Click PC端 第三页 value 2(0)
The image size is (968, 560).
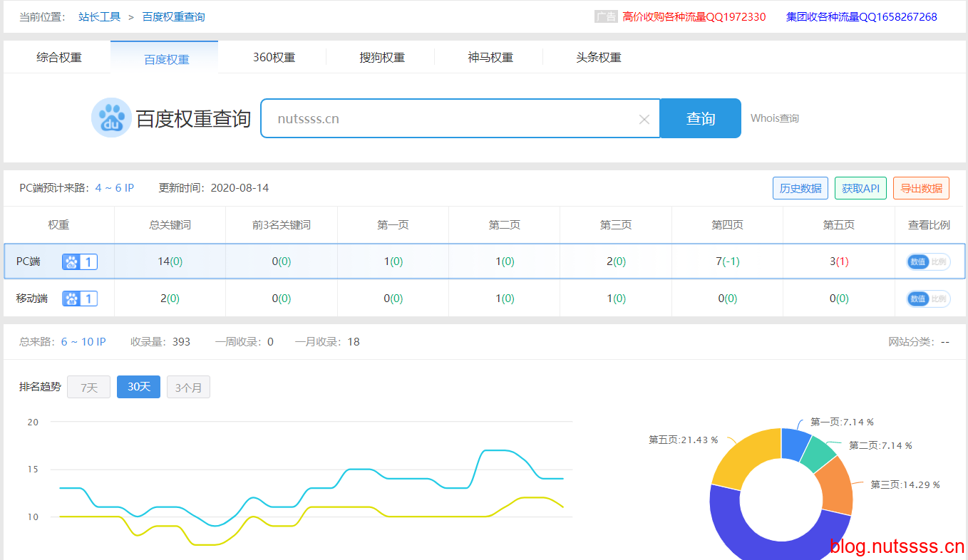tap(617, 261)
